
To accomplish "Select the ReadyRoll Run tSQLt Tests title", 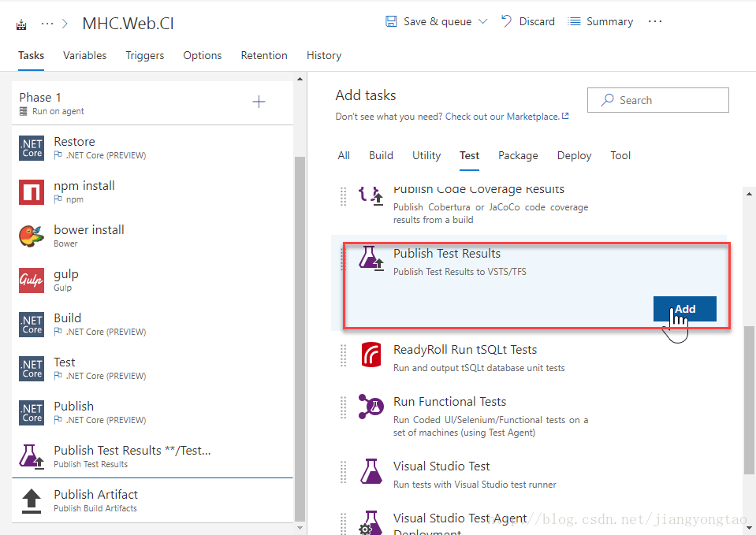I will click(465, 349).
